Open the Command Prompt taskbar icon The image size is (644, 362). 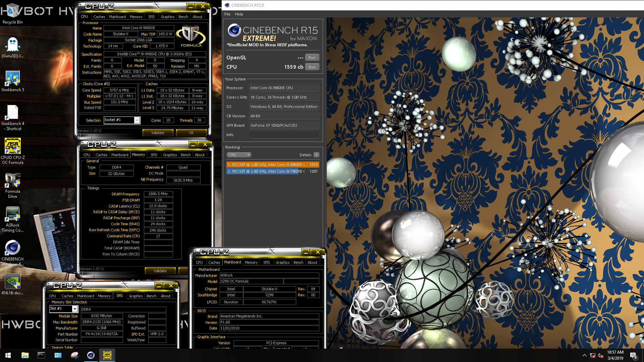(41, 355)
